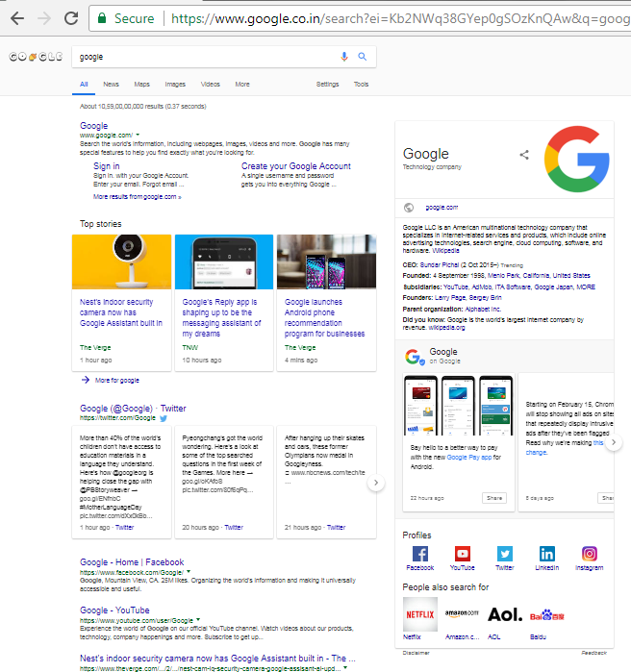
Task: Open the Facebook profile icon
Action: 420,554
